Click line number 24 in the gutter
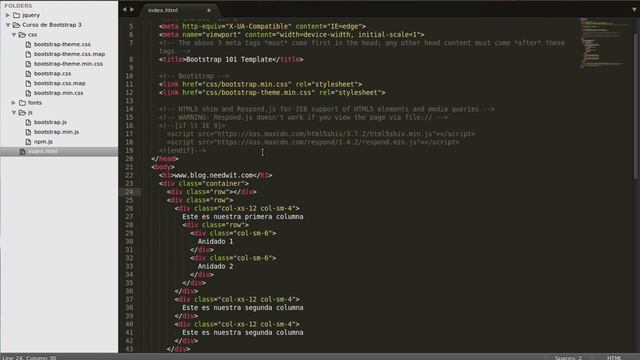This screenshot has height=360, width=640. tap(129, 192)
